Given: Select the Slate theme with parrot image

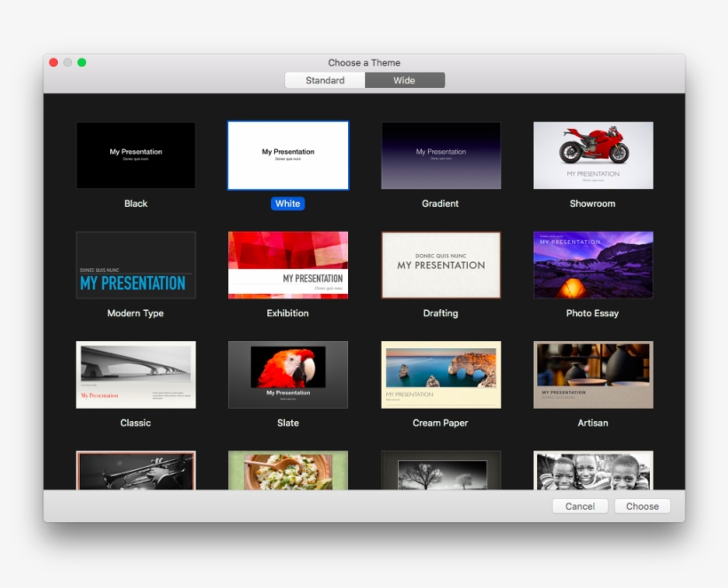Looking at the screenshot, I should pyautogui.click(x=288, y=374).
